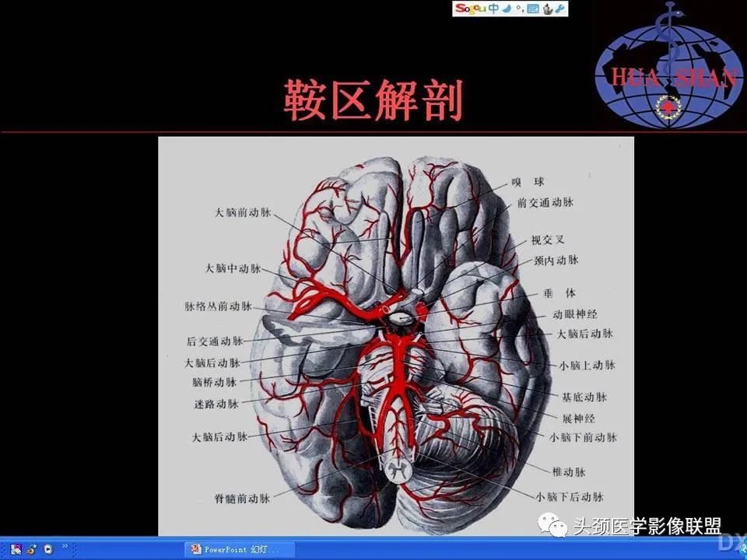Activate the PowerPoint 幻灯 taskbar button

239,550
